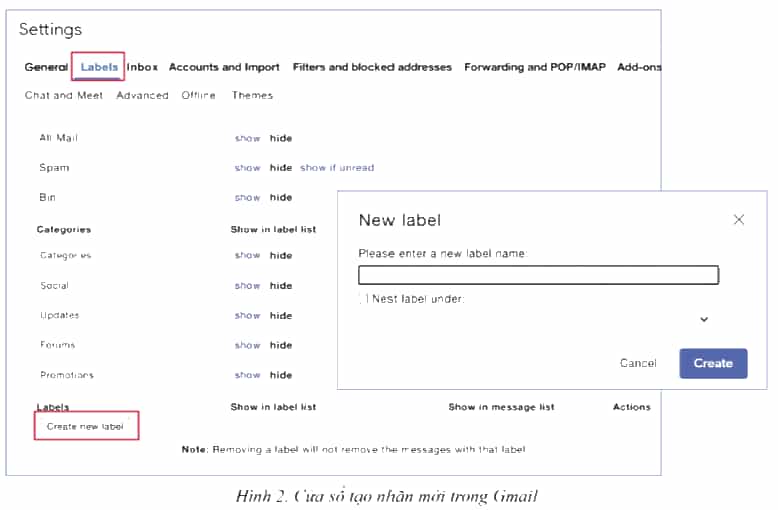Click 'Please enter a new label name' text
The height and width of the screenshot is (510, 778).
443,254
